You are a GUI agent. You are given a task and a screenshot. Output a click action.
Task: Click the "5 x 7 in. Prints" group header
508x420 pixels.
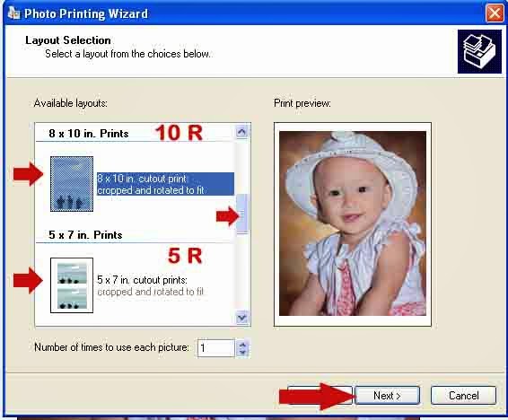click(85, 235)
